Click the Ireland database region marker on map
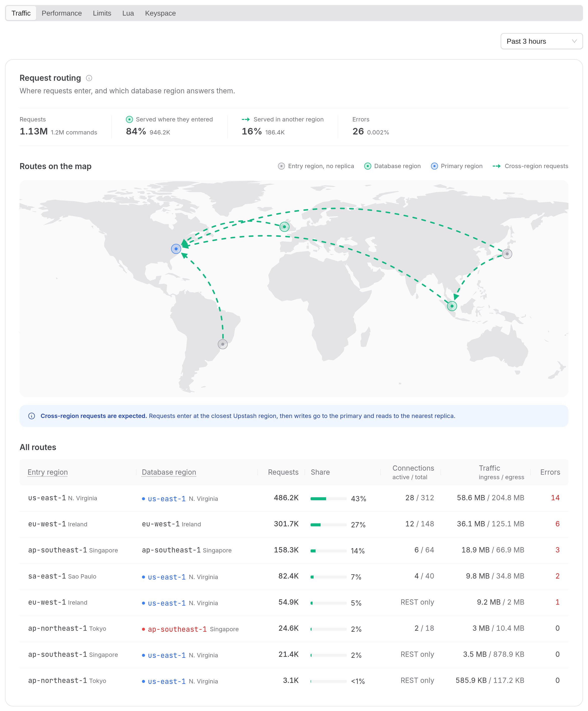The height and width of the screenshot is (711, 588). [x=284, y=227]
